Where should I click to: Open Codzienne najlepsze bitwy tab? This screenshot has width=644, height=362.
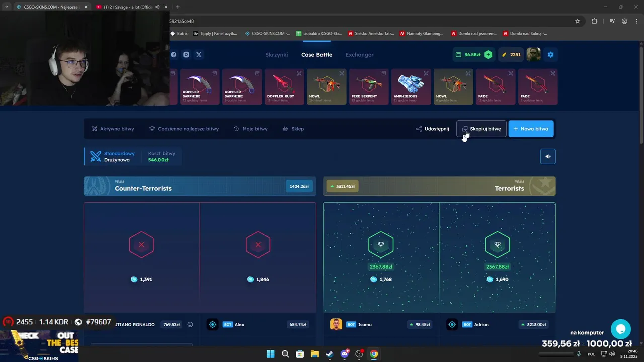click(184, 129)
